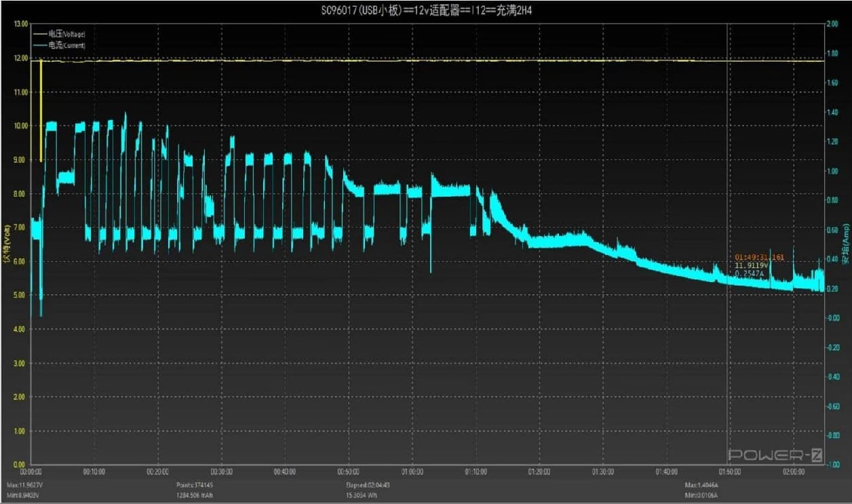
Task: Click the Min:8.9403V voltage statistic
Action: point(22,496)
